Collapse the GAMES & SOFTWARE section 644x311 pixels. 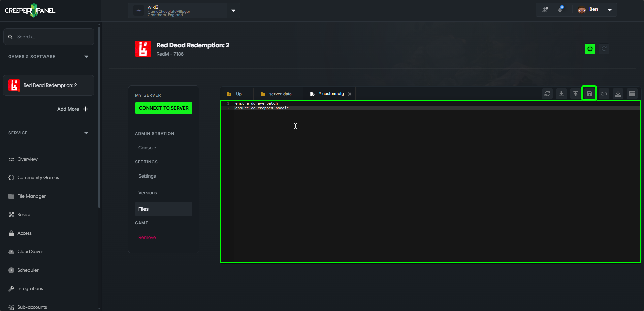86,56
